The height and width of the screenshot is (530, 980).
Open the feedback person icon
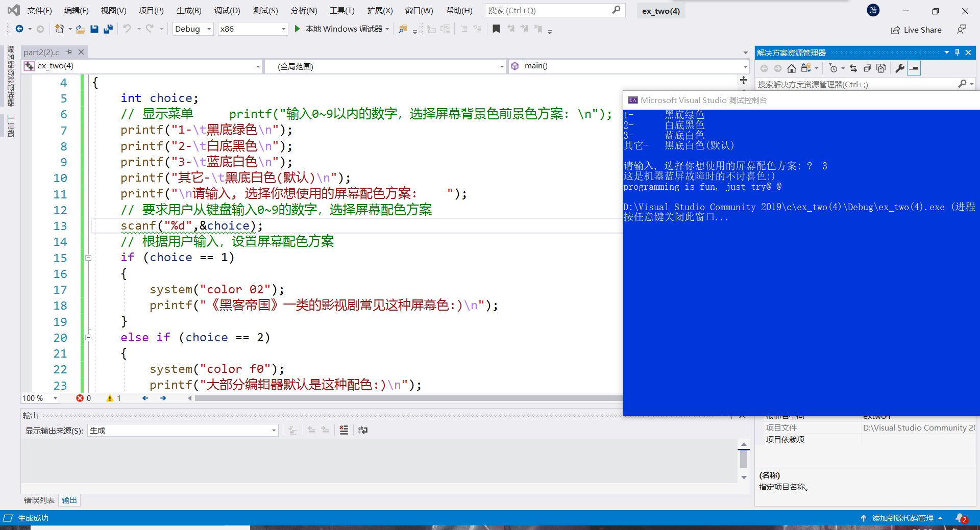click(962, 30)
